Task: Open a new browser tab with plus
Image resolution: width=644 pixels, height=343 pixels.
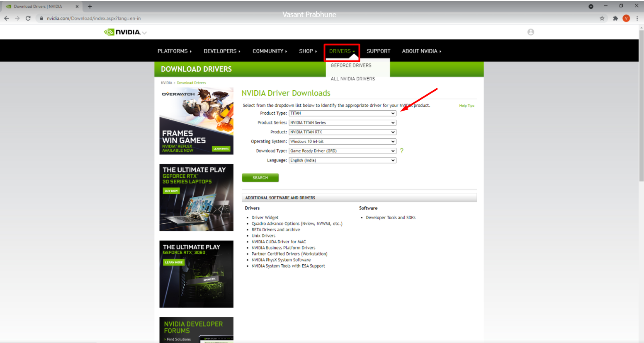Action: (x=90, y=7)
